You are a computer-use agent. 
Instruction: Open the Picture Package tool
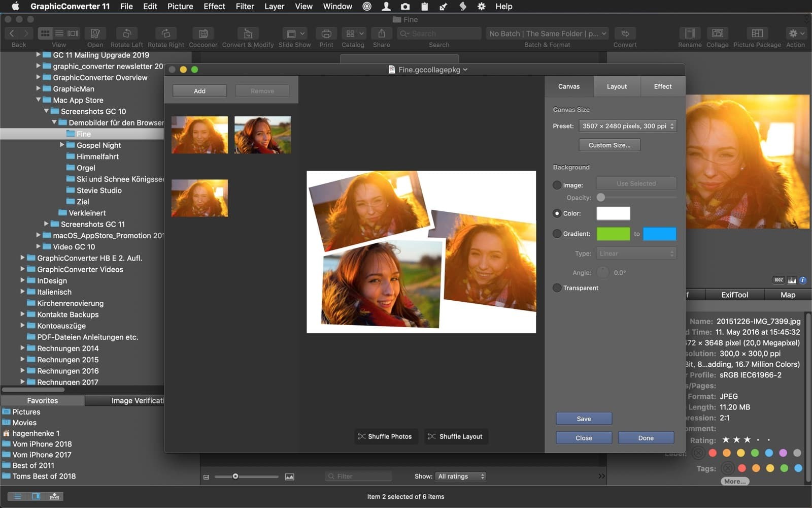point(757,34)
